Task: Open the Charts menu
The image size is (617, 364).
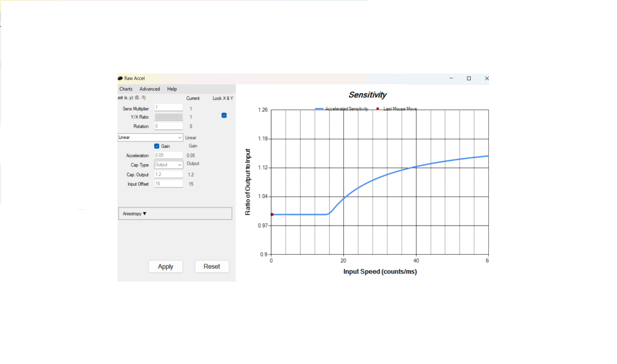Action: 126,89
